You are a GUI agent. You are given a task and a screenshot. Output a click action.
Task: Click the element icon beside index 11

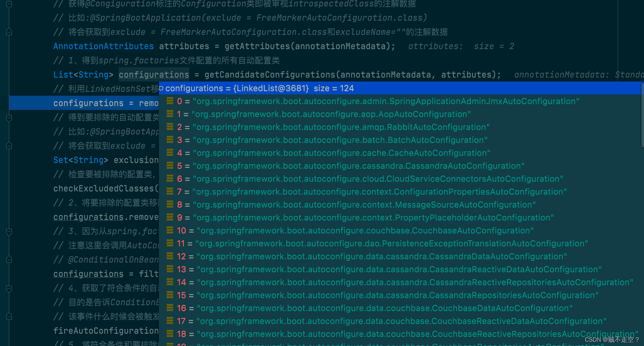click(170, 243)
